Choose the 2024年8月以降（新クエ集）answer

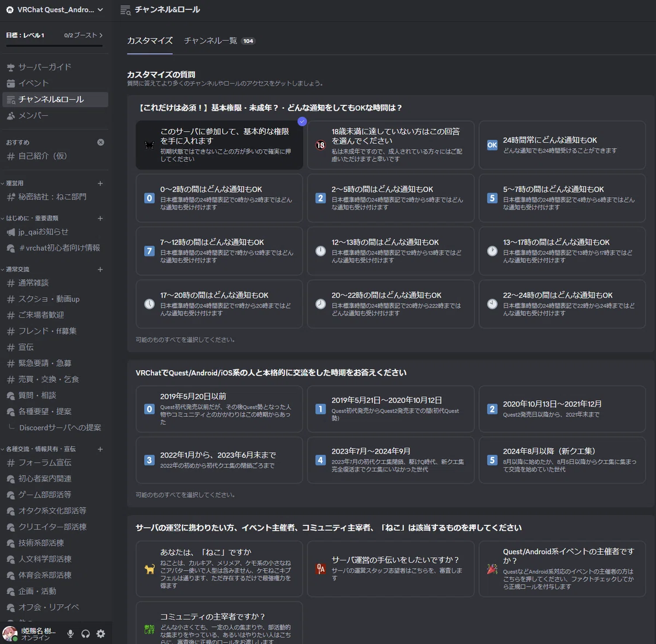562,460
